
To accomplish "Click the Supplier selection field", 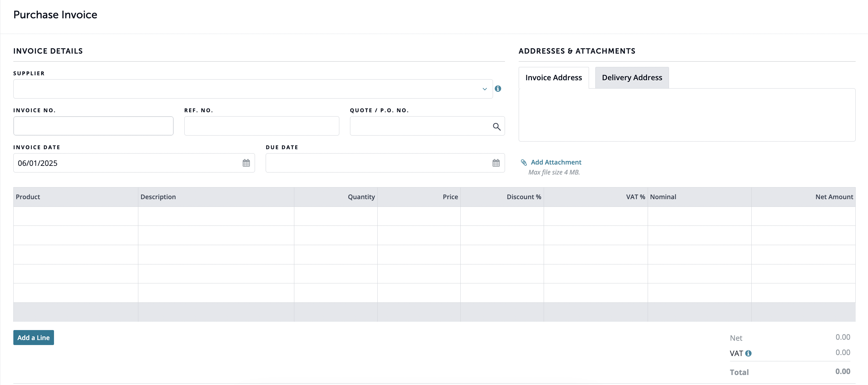I will (x=253, y=89).
